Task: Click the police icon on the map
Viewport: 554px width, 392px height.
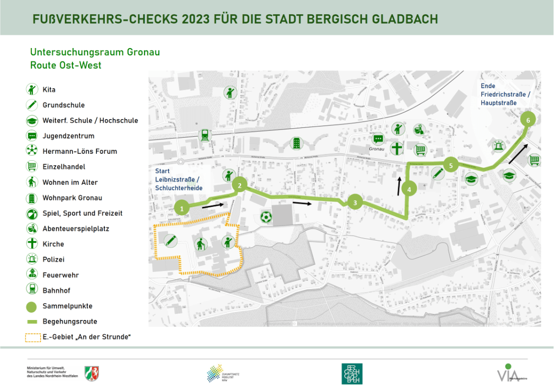Action: pos(499,146)
